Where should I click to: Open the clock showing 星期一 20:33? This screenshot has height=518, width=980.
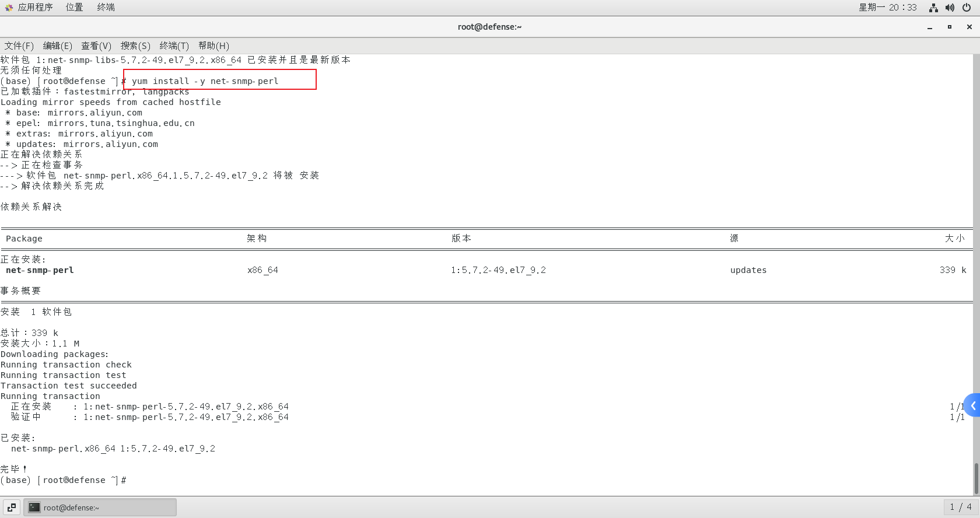tap(887, 7)
